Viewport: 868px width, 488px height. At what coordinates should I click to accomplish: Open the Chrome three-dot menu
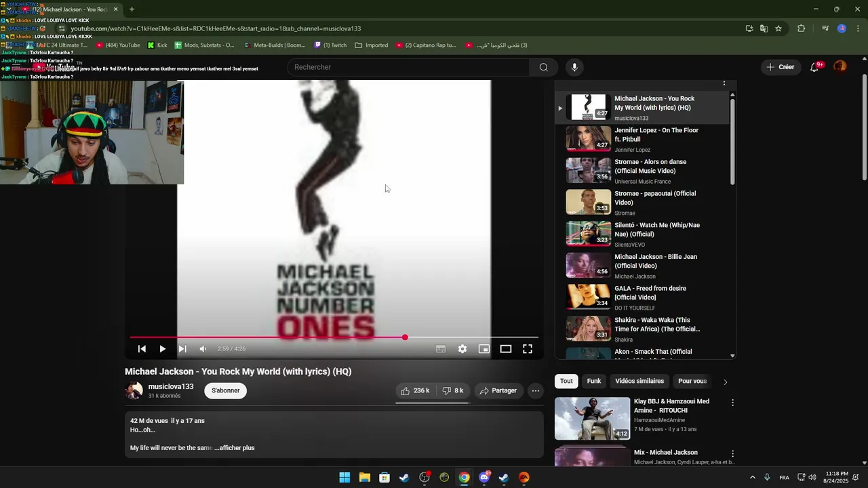pos(859,28)
